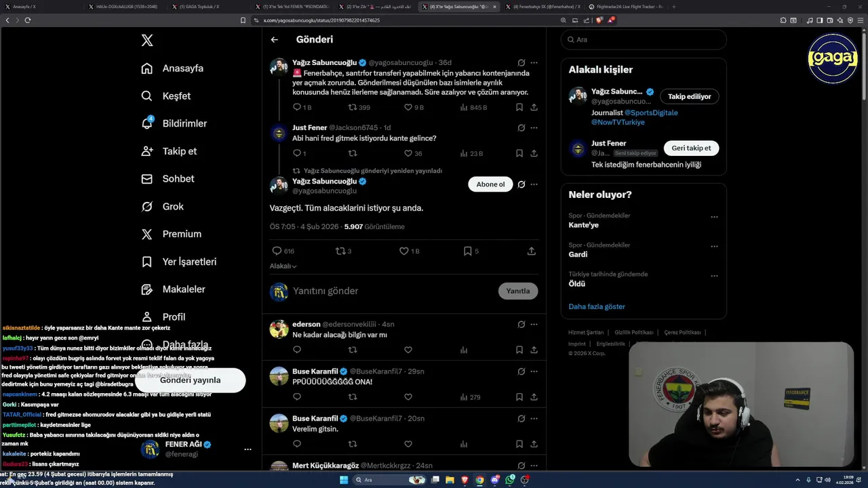Screen dimensions: 868x488
Task: Open Yer İşaretleri bookmarks
Action: tap(179, 262)
